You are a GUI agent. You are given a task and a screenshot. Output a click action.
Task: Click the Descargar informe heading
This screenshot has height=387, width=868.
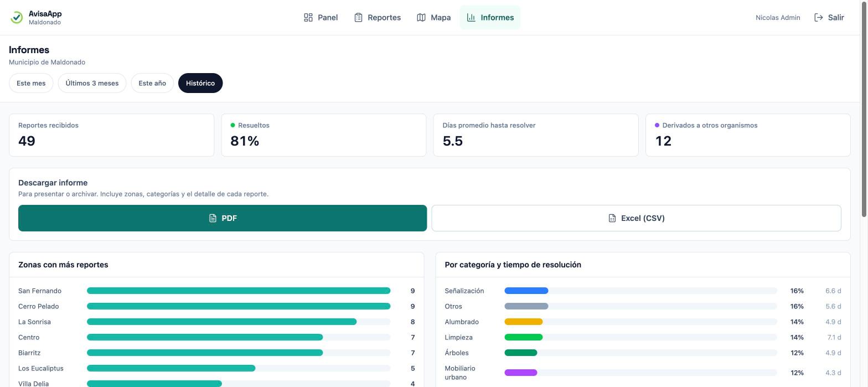(x=53, y=183)
